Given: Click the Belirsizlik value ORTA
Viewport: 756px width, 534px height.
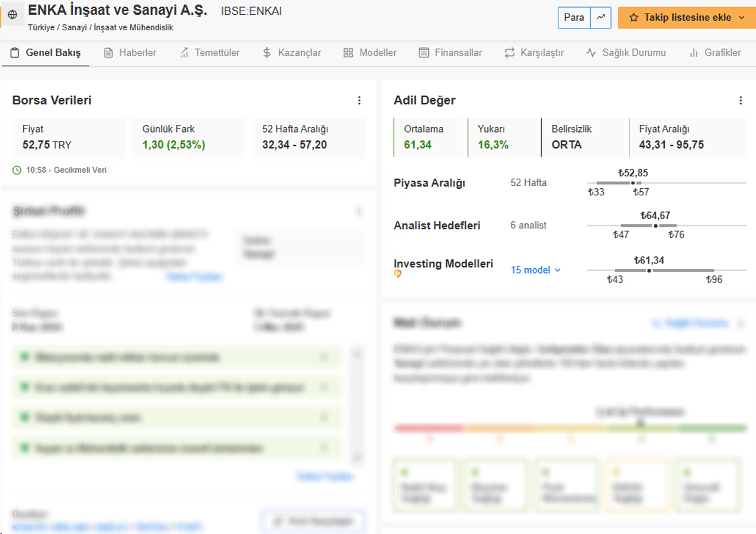Looking at the screenshot, I should [x=567, y=144].
